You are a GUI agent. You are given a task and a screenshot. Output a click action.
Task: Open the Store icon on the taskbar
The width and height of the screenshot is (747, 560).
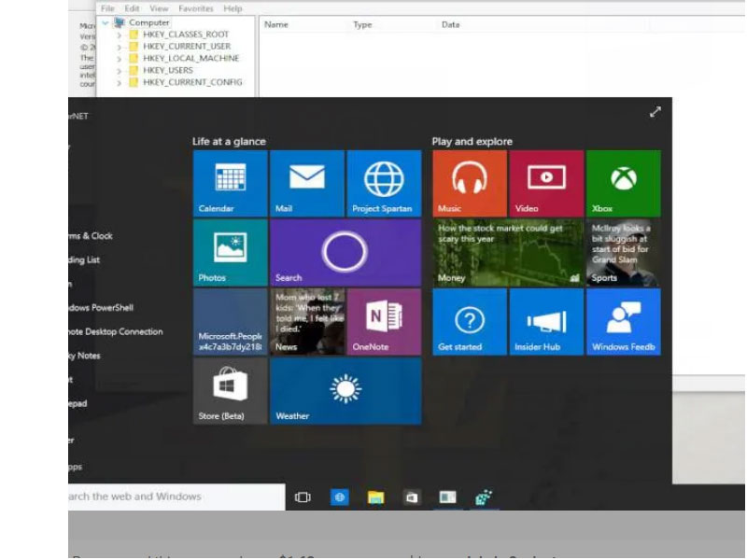coord(412,497)
